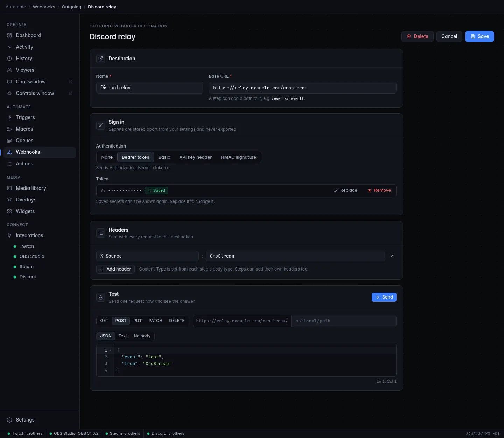Click the History clock icon
The width and height of the screenshot is (504, 438).
tap(9, 59)
